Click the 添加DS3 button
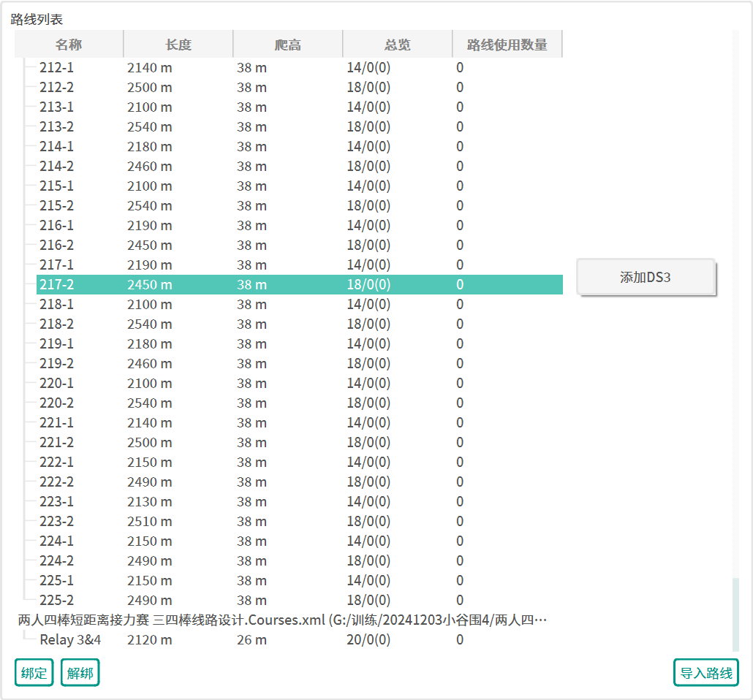 click(646, 278)
